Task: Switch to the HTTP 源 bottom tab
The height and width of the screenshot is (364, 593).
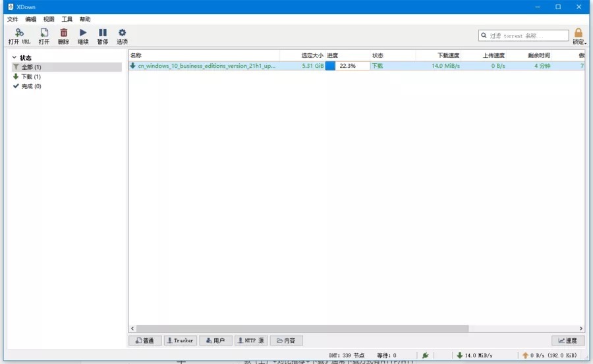Action: (x=251, y=340)
